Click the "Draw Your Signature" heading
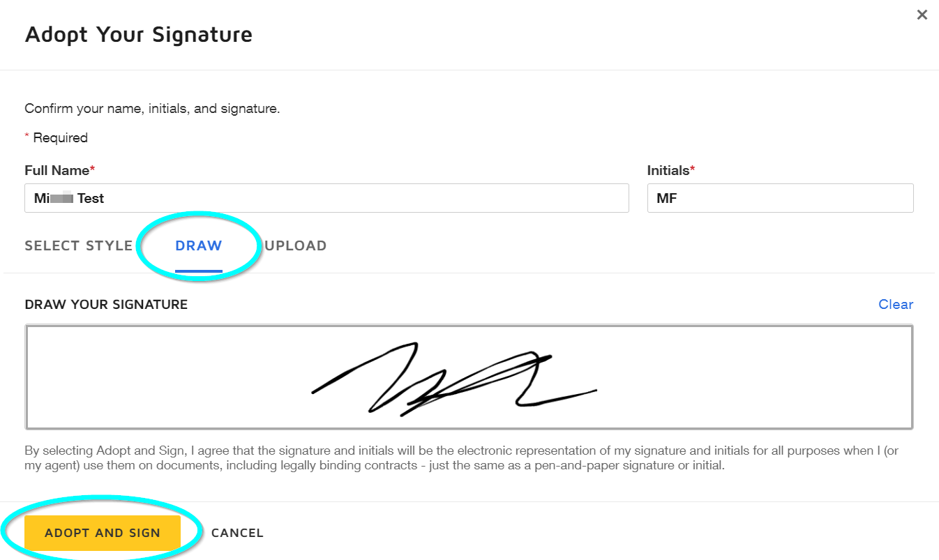Image resolution: width=939 pixels, height=560 pixels. point(106,305)
